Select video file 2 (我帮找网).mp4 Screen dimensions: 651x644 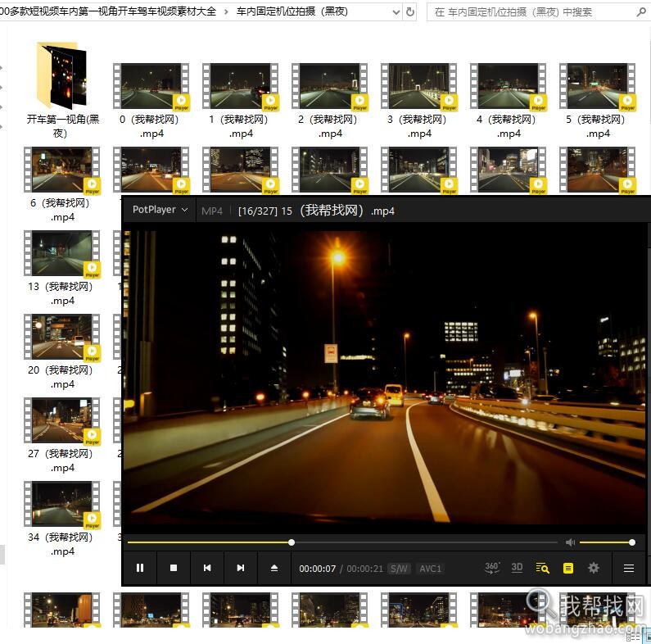[x=330, y=101]
